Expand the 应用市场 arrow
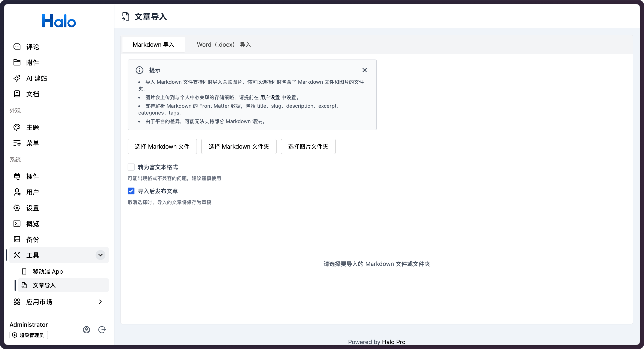 (100, 302)
